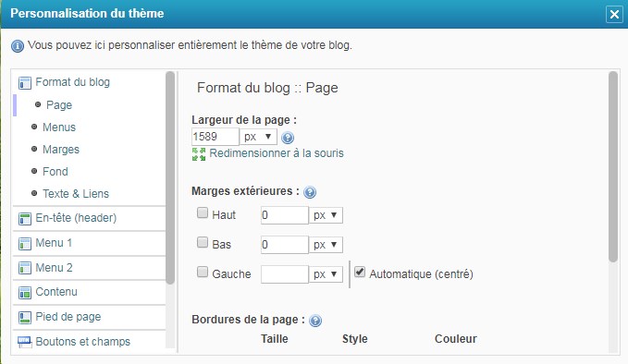The height and width of the screenshot is (364, 628).
Task: Click the Contenu section icon
Action: 25,293
